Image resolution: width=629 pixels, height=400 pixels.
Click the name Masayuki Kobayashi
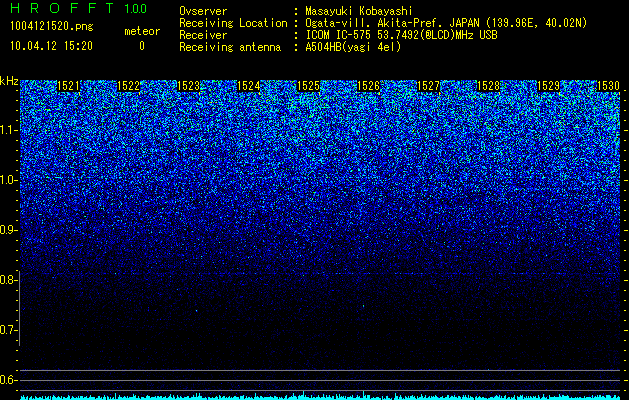coord(359,11)
